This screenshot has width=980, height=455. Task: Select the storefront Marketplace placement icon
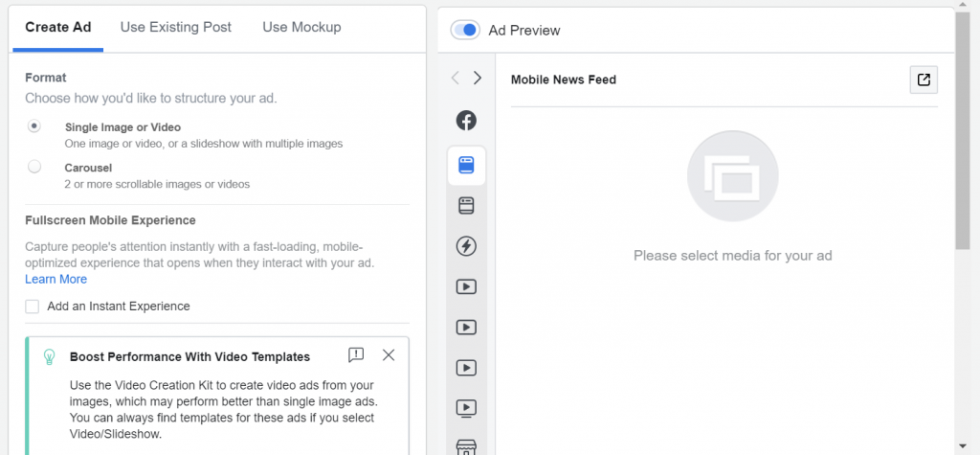(x=466, y=447)
